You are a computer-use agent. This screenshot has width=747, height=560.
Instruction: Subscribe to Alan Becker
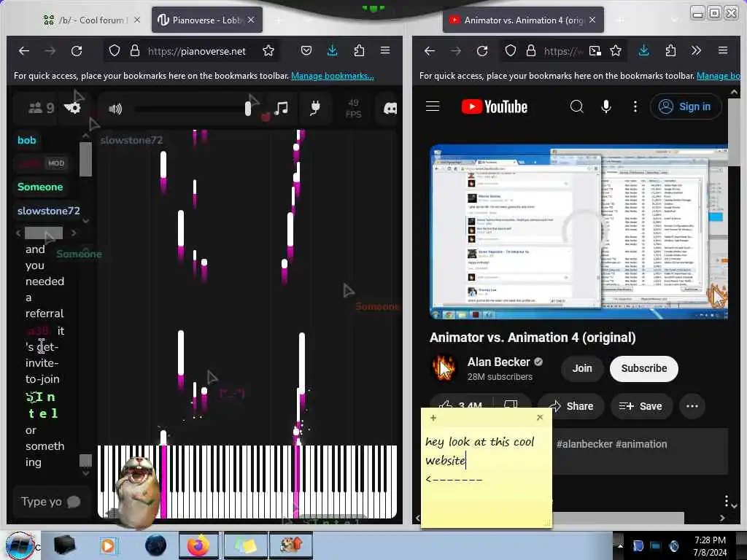[x=643, y=368]
